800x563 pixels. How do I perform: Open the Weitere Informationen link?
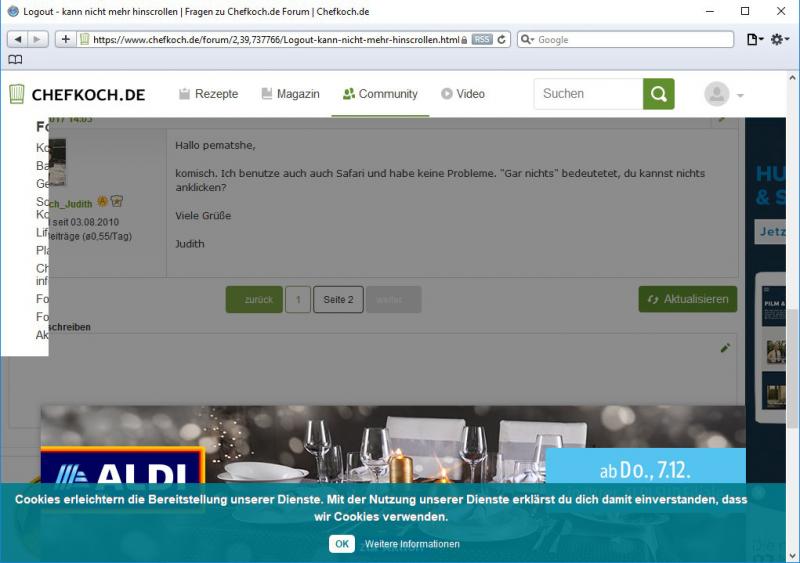coord(412,544)
